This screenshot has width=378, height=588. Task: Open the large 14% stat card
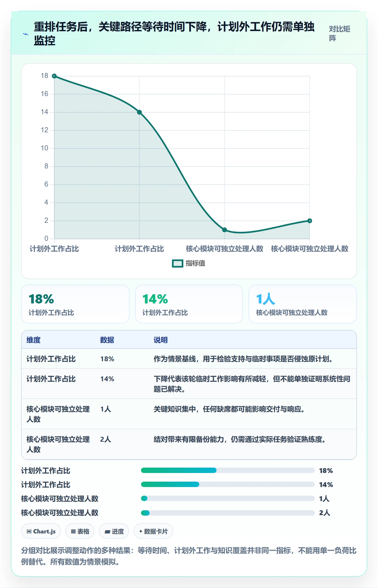(189, 304)
